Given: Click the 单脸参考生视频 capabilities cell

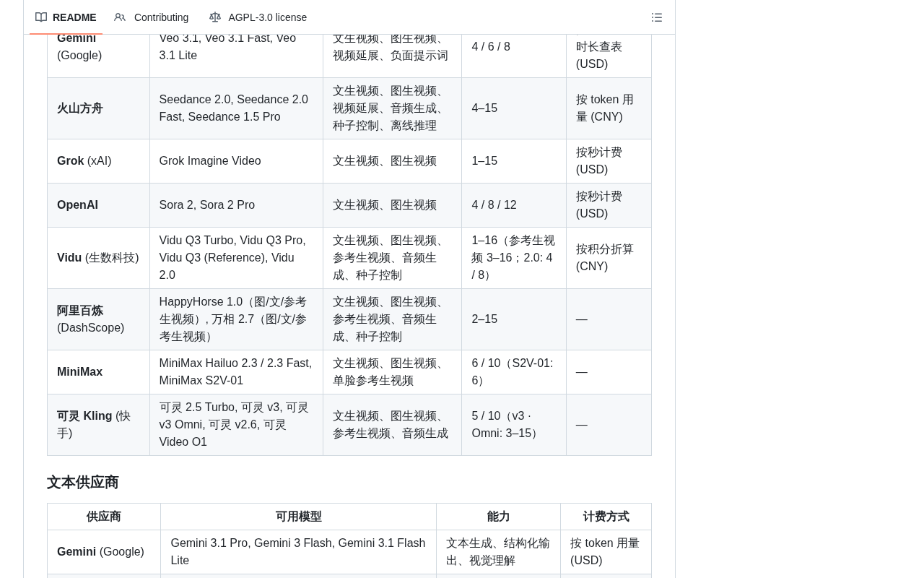Looking at the screenshot, I should 392,372.
